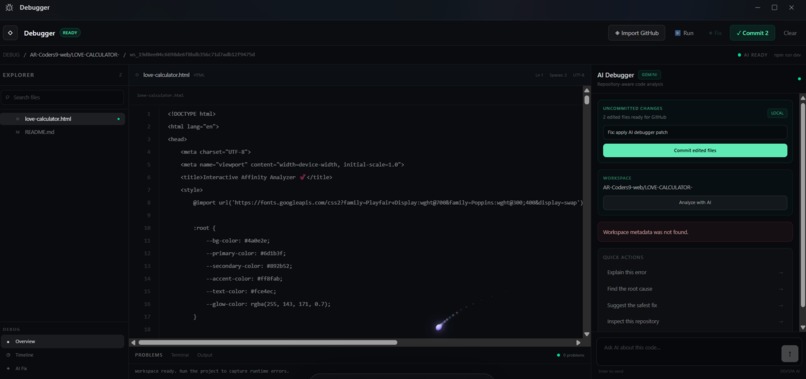806x379 pixels.
Task: Click the AI READY status indicator
Action: pyautogui.click(x=753, y=55)
